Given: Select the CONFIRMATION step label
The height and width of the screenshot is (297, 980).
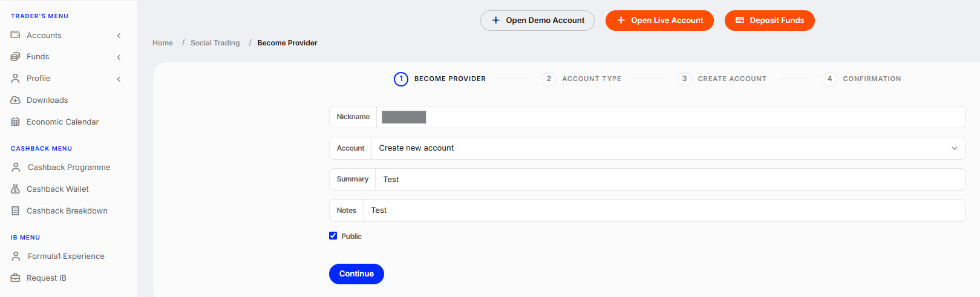Looking at the screenshot, I should (872, 79).
